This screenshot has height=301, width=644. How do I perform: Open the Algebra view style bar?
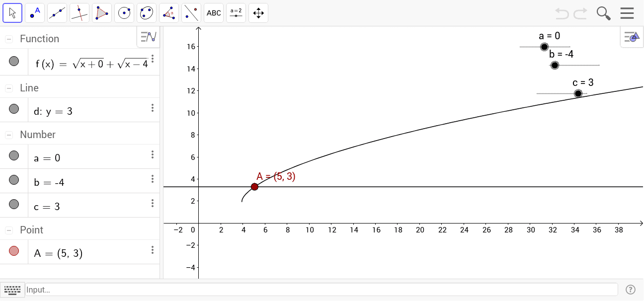[148, 37]
